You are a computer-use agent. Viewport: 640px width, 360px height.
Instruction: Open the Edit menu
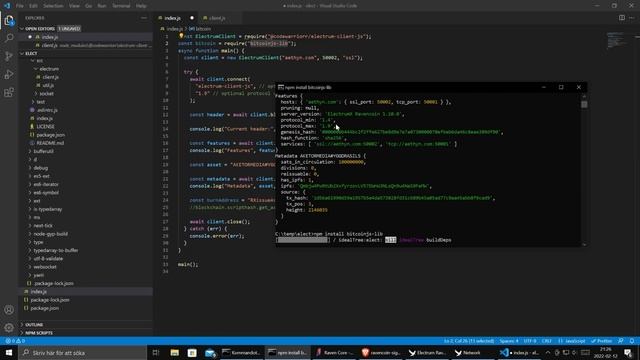point(33,6)
